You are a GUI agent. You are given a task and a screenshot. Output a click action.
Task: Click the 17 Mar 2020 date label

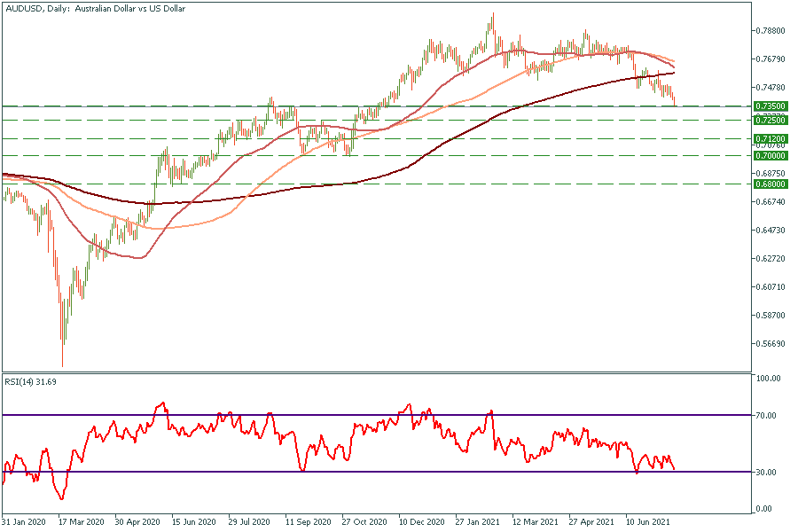[x=81, y=522]
